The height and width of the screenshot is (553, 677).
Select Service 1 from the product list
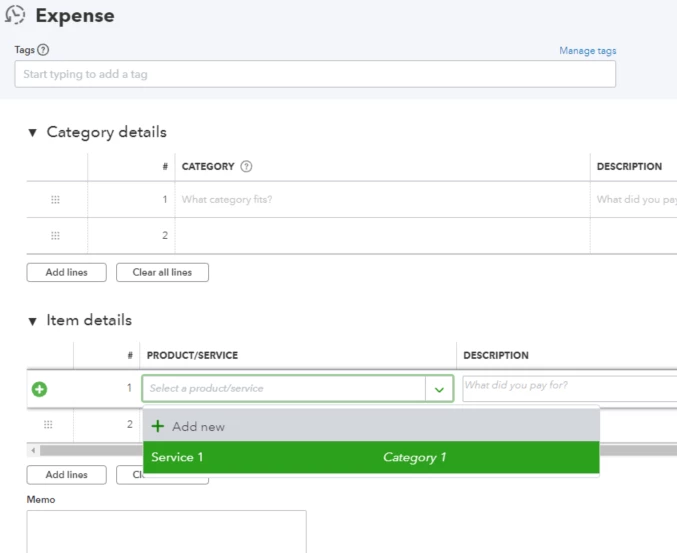click(371, 457)
